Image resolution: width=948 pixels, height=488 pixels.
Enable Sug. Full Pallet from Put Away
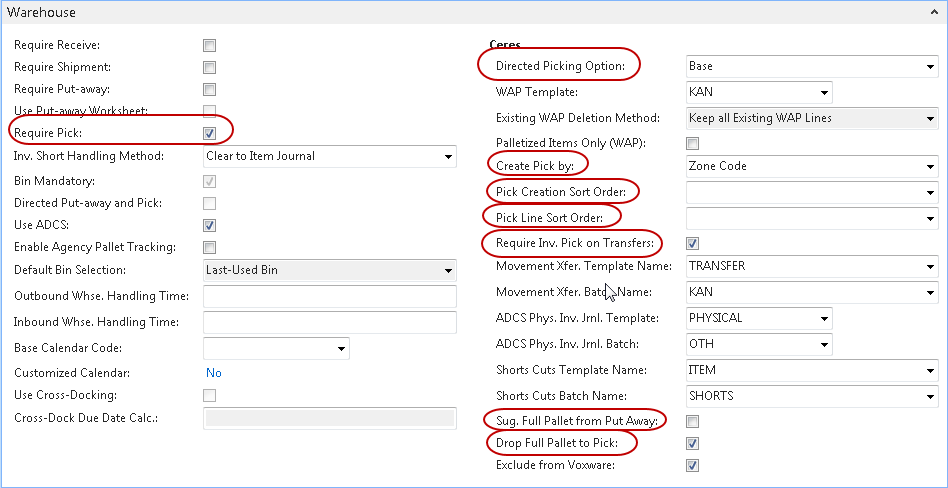pos(693,421)
